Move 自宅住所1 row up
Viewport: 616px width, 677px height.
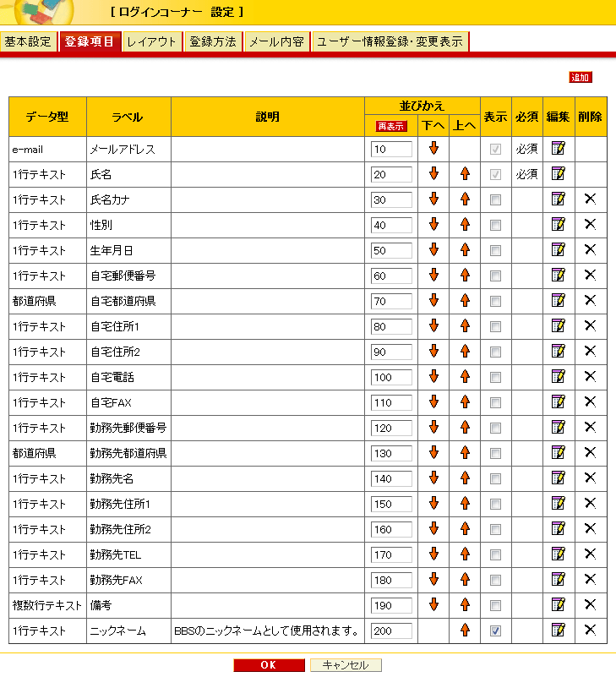(x=465, y=325)
